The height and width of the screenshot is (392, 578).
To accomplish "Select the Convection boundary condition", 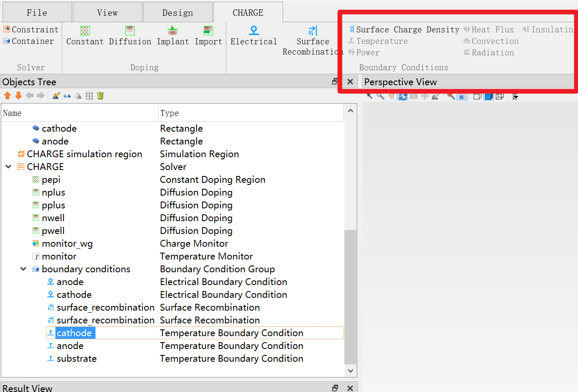I will tap(491, 41).
